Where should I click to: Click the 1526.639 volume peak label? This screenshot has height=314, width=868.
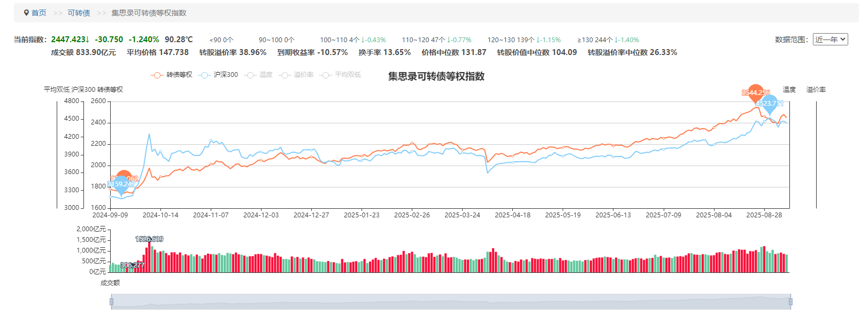click(x=149, y=239)
